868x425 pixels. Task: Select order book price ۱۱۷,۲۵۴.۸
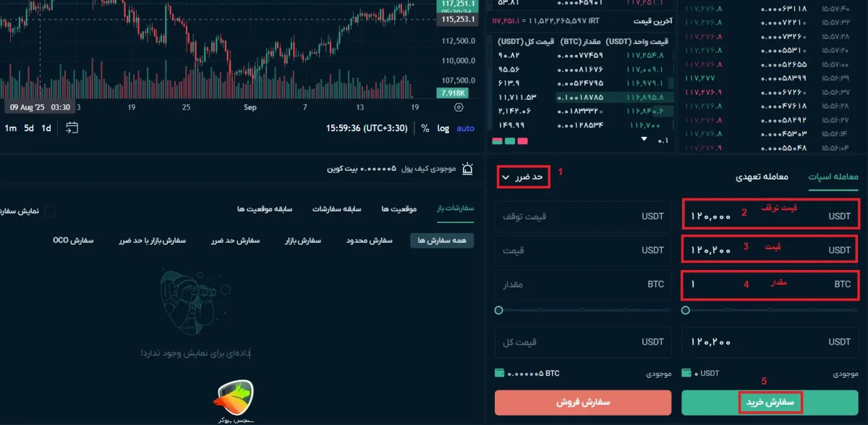pyautogui.click(x=644, y=56)
